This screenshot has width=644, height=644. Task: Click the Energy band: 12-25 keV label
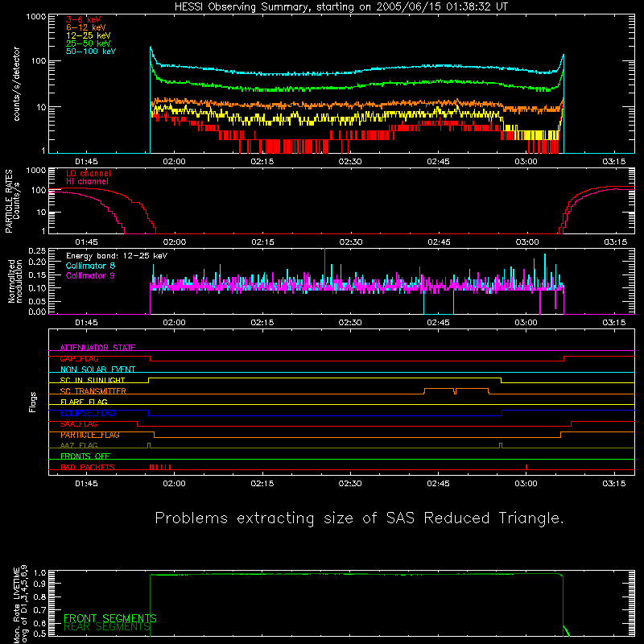pyautogui.click(x=117, y=256)
